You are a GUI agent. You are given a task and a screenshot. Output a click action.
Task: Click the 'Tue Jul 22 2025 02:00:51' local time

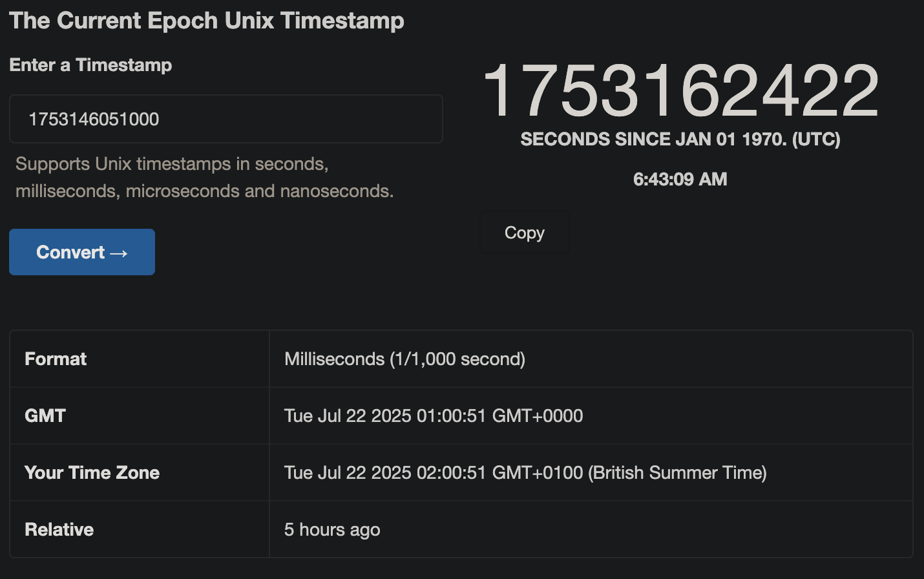click(384, 472)
